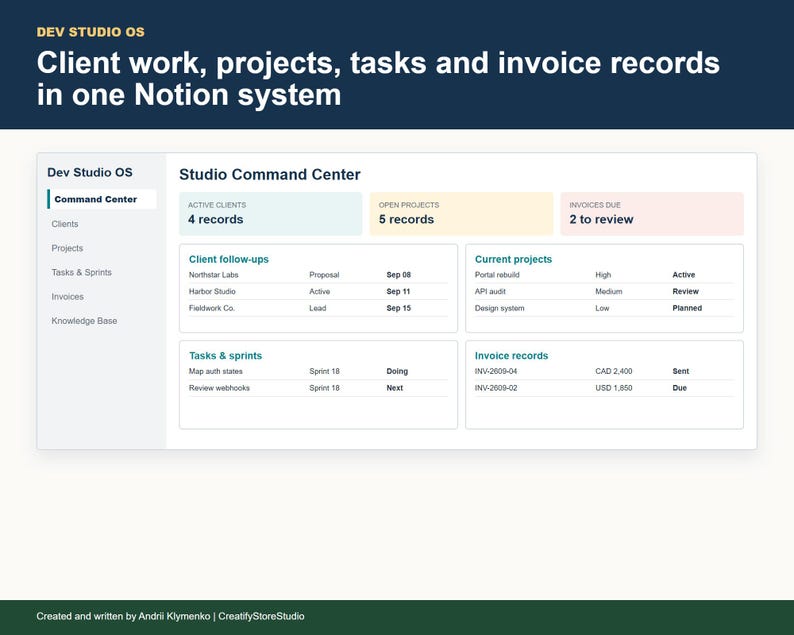Open the Current projects section title

coord(513,259)
